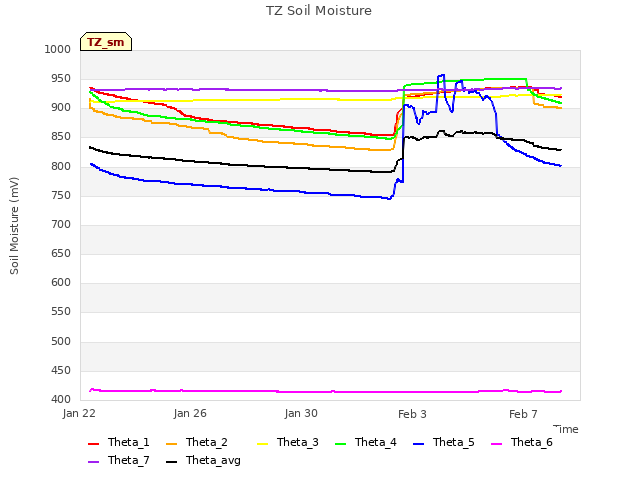The image size is (640, 480).
Task: Click the yellow Theta_3 legend color marker
Action: tap(262, 444)
